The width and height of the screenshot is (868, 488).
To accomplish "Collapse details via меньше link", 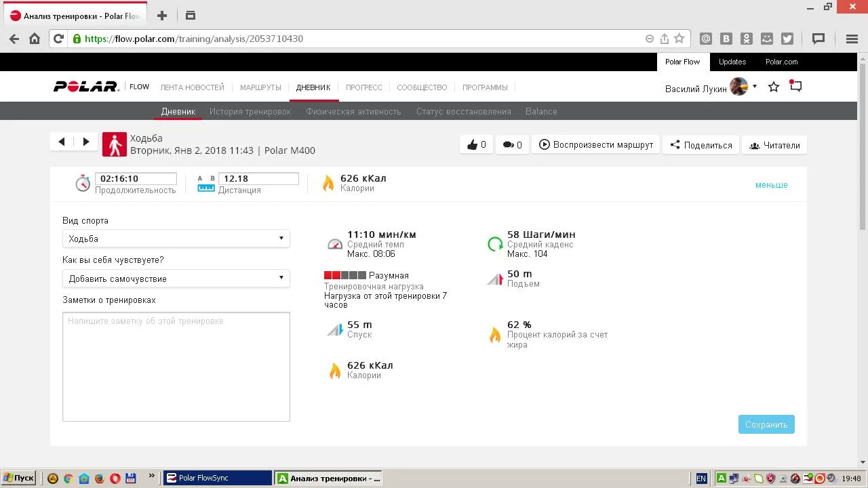I will (x=771, y=185).
